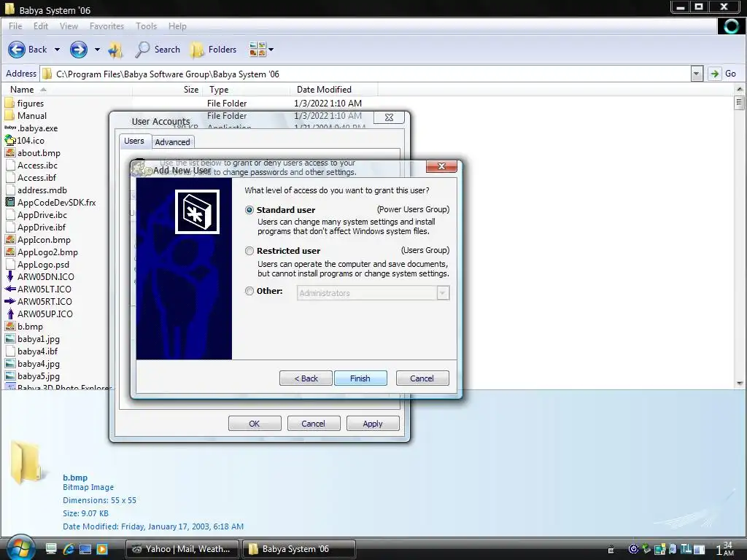Click the scrollbar up arrow
This screenshot has height=560, width=747.
pos(740,89)
